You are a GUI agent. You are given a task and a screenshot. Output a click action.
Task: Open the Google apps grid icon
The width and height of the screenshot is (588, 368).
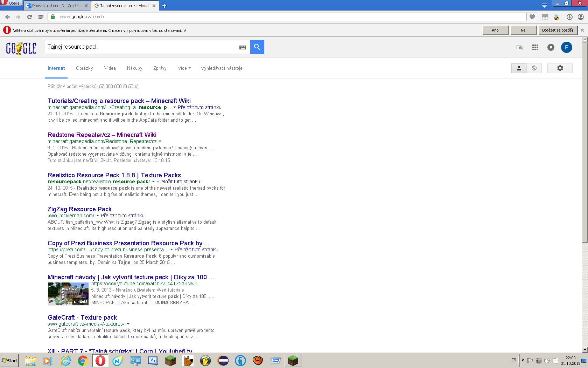(x=535, y=47)
